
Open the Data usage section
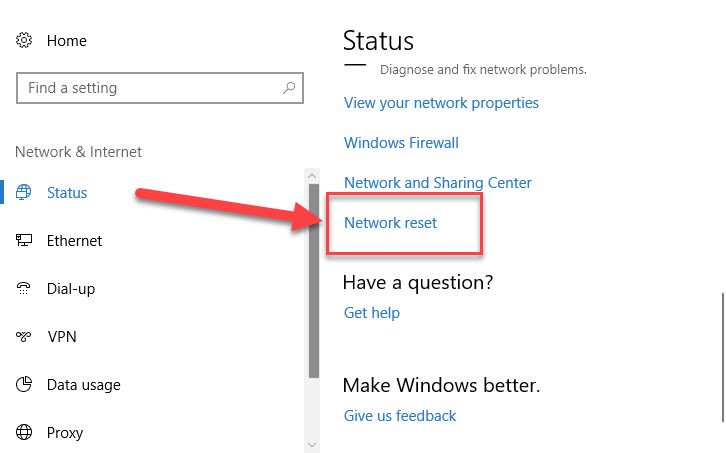click(x=83, y=385)
